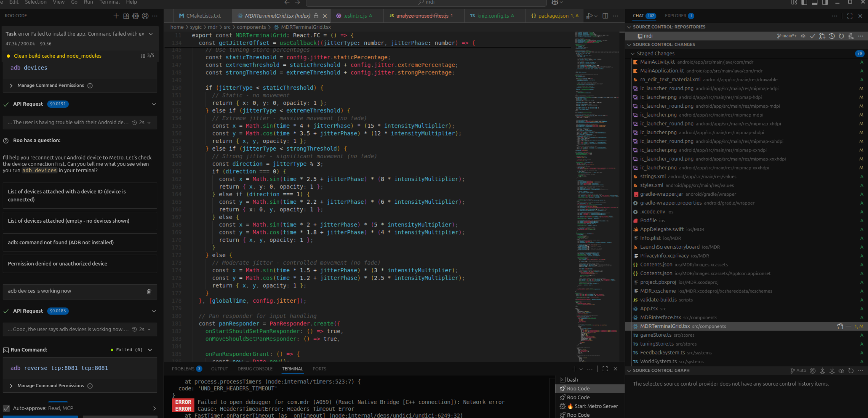Image resolution: width=868 pixels, height=418 pixels.
Task: Collapse the $0.0191 API Request
Action: pyautogui.click(x=154, y=104)
